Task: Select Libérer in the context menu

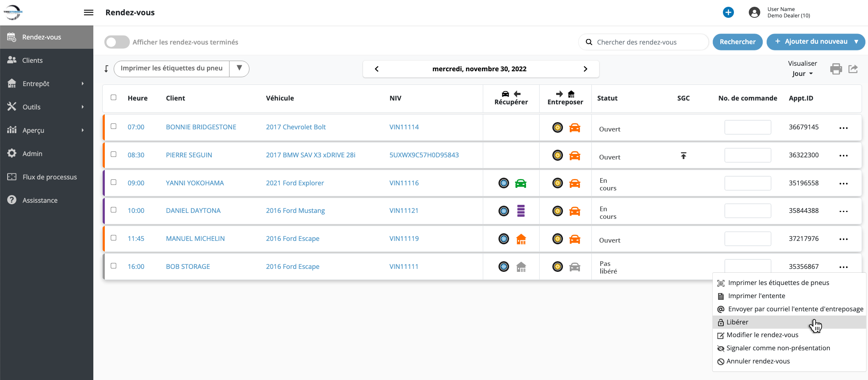Action: (x=789, y=322)
